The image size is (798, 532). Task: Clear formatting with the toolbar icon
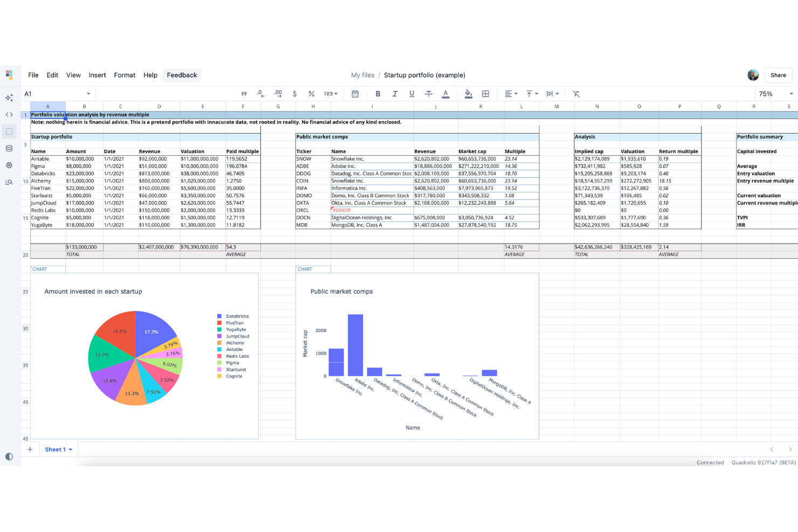[x=576, y=94]
